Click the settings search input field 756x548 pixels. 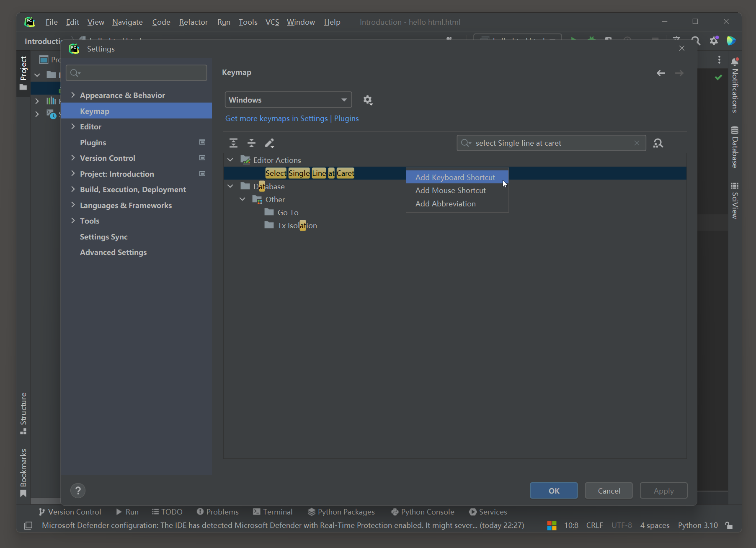click(x=136, y=73)
